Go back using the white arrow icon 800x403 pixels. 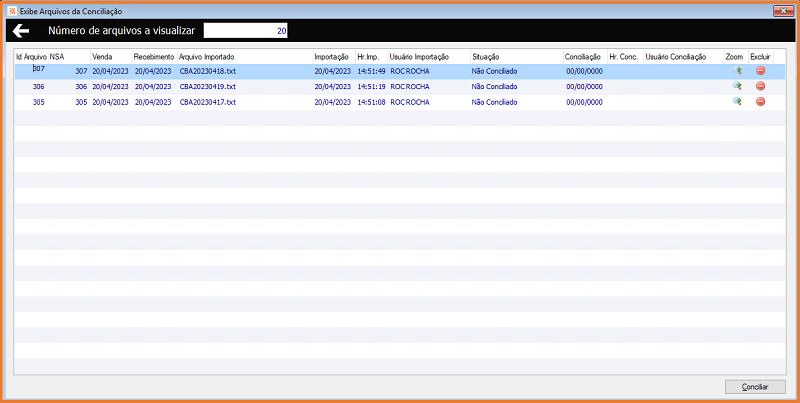[21, 31]
